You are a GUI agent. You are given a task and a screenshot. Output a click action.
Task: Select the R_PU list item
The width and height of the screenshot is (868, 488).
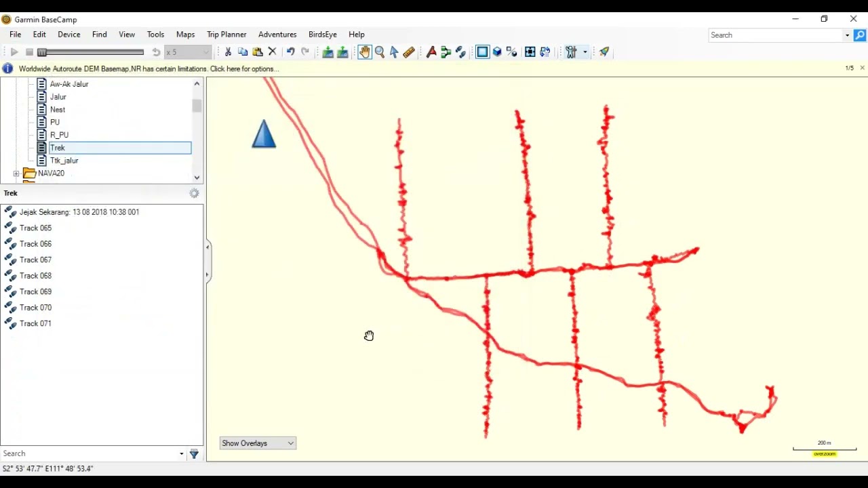(x=59, y=136)
